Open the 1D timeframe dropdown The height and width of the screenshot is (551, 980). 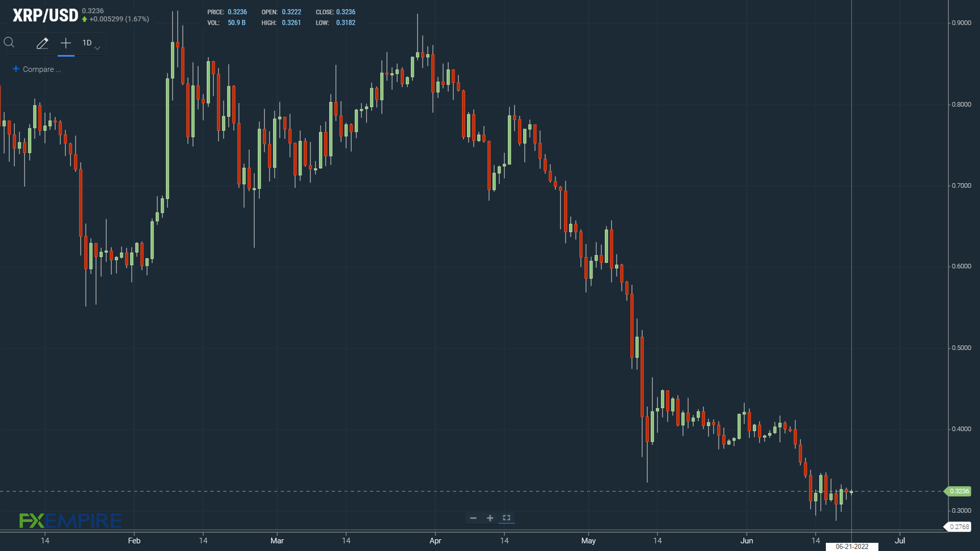click(91, 43)
